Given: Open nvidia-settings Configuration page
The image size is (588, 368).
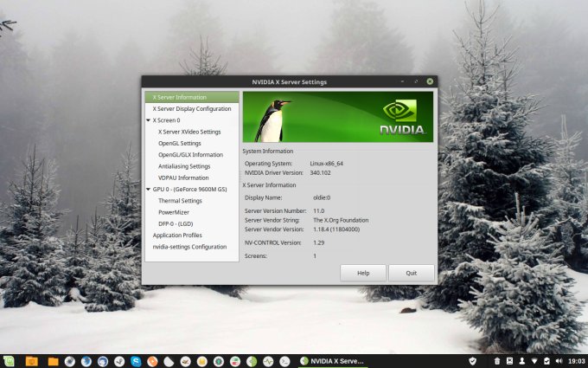Looking at the screenshot, I should point(189,247).
